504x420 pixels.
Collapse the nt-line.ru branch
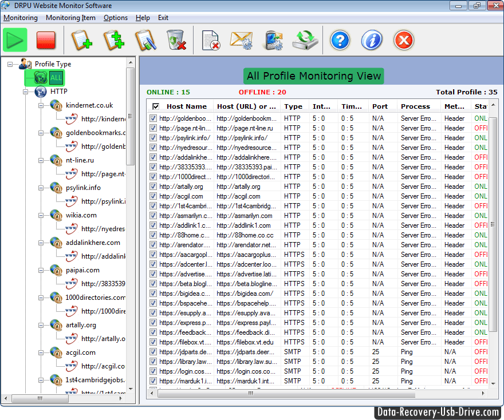point(41,160)
